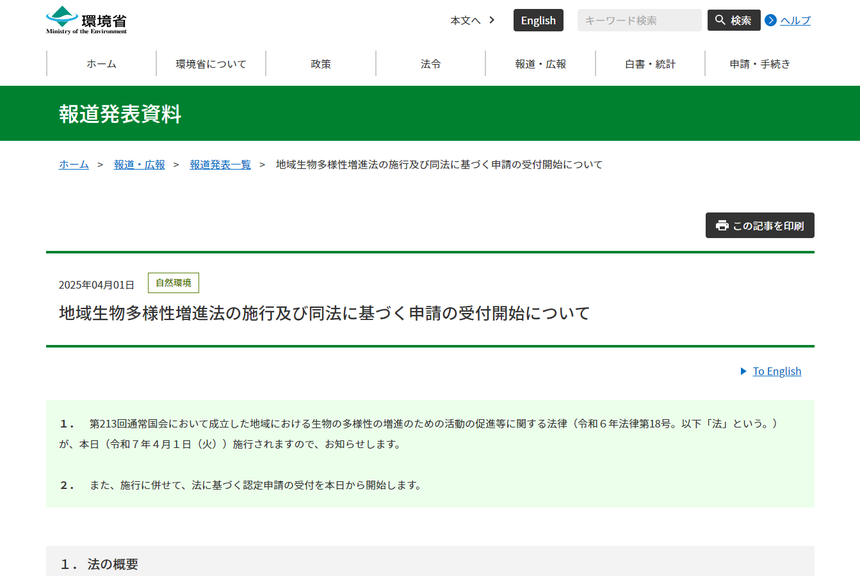Open the 申請・手続き navigation menu
The width and height of the screenshot is (860, 576).
pyautogui.click(x=759, y=64)
